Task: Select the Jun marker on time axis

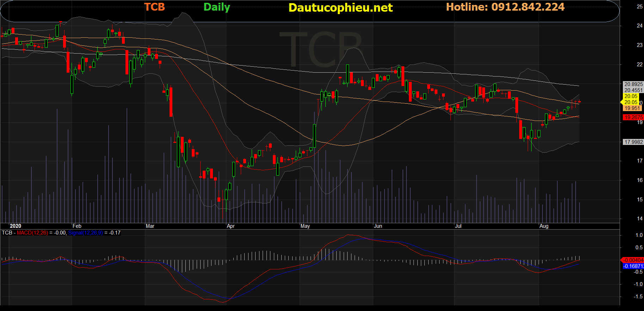Action: [x=378, y=226]
